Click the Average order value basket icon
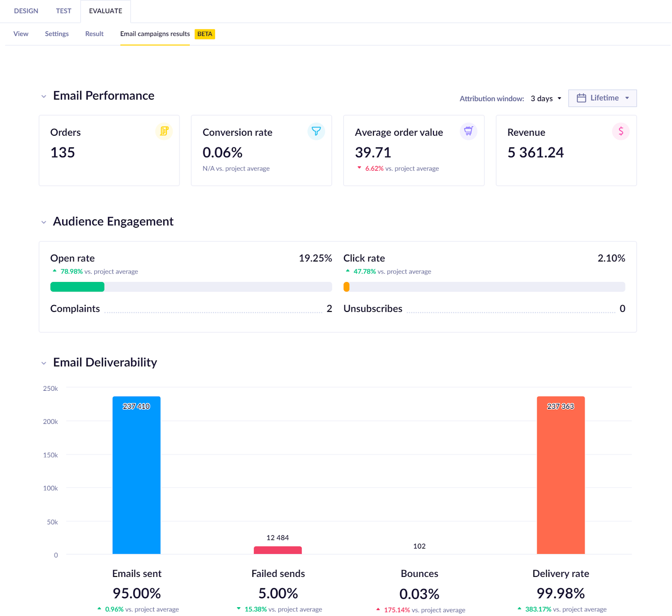 coord(469,131)
